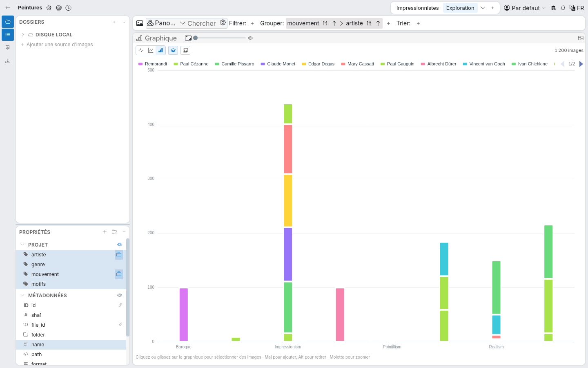Click in the Chercher search field
The image size is (588, 368).
pyautogui.click(x=202, y=23)
